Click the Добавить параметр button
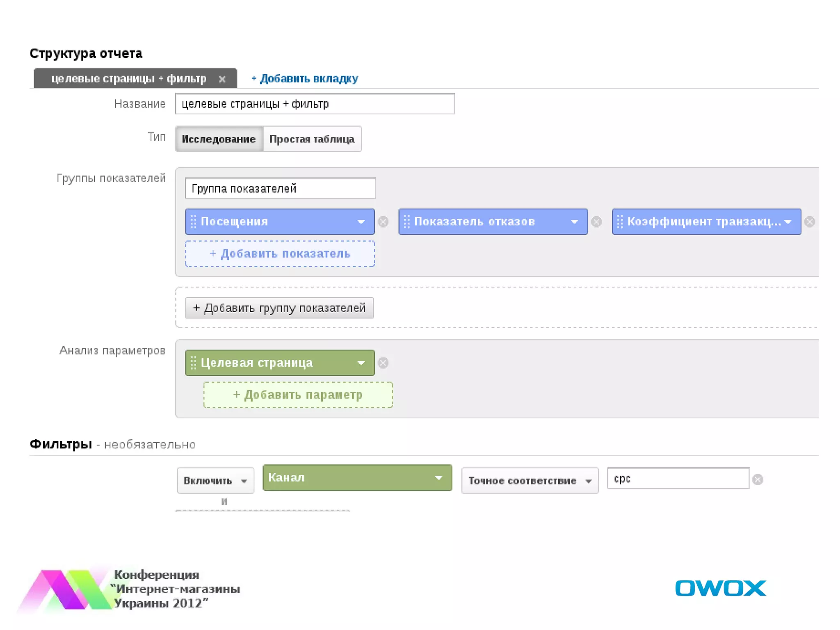 point(298,395)
